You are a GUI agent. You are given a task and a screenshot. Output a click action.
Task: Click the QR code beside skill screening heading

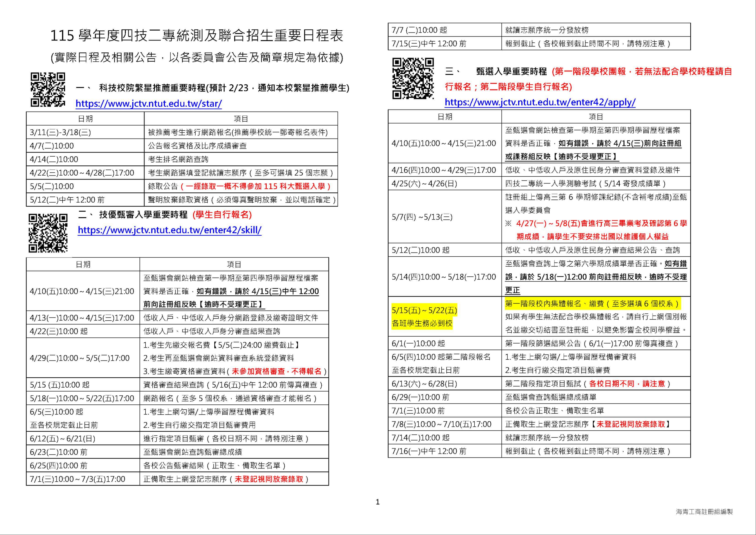tap(48, 233)
